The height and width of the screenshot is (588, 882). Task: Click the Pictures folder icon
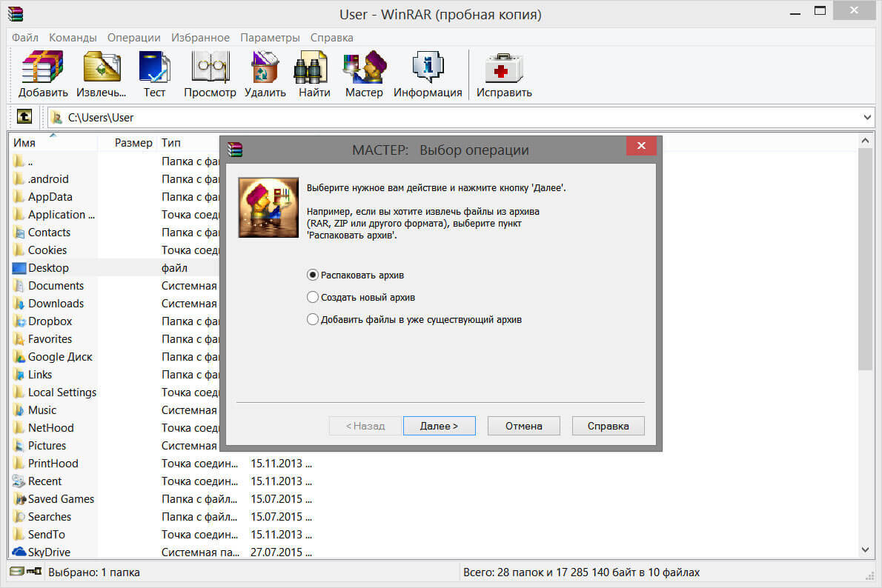[x=19, y=446]
